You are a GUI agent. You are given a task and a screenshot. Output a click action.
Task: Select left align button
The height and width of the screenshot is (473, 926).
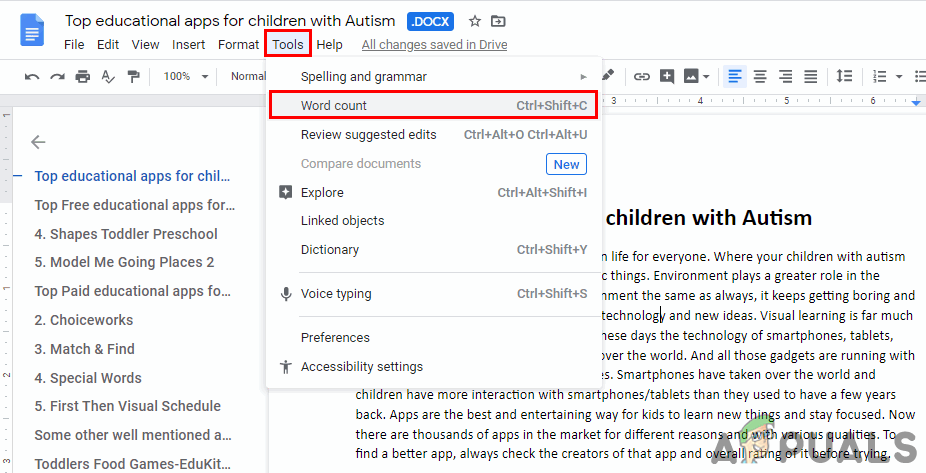[735, 76]
